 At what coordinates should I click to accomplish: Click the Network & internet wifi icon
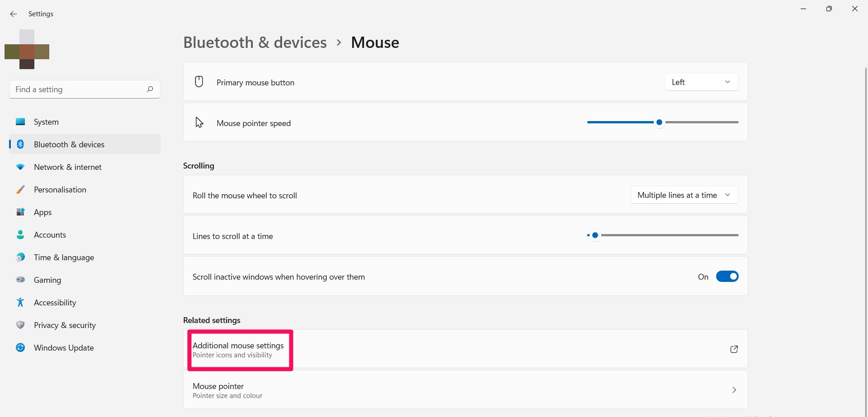point(20,167)
